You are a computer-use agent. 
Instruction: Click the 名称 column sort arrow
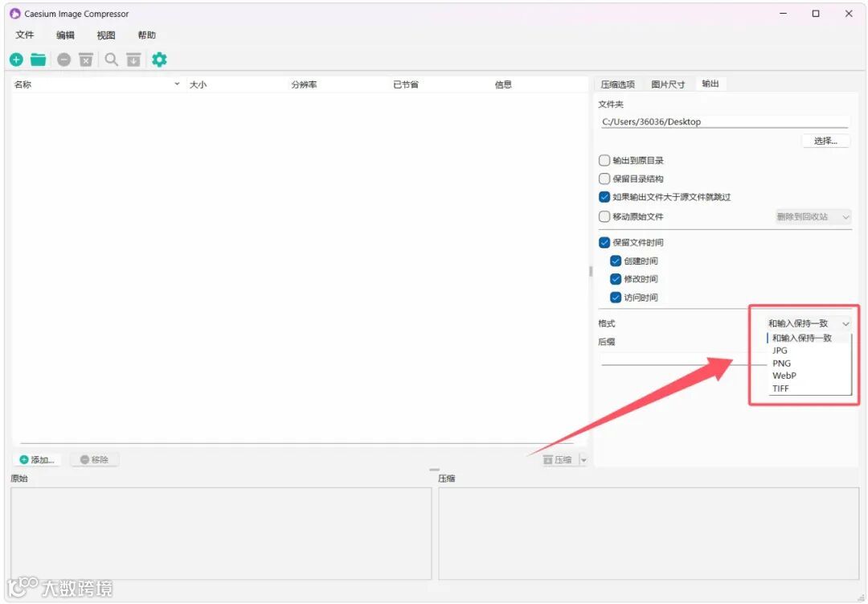(177, 84)
